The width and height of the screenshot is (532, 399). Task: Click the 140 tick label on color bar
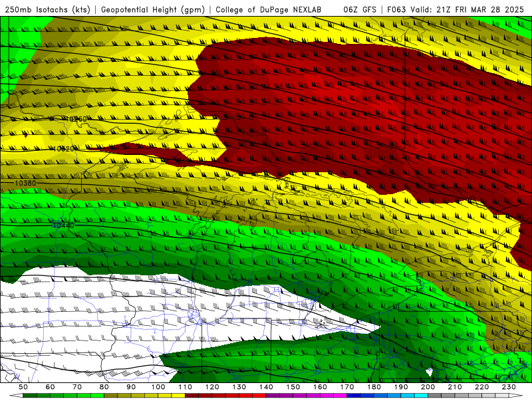267,387
